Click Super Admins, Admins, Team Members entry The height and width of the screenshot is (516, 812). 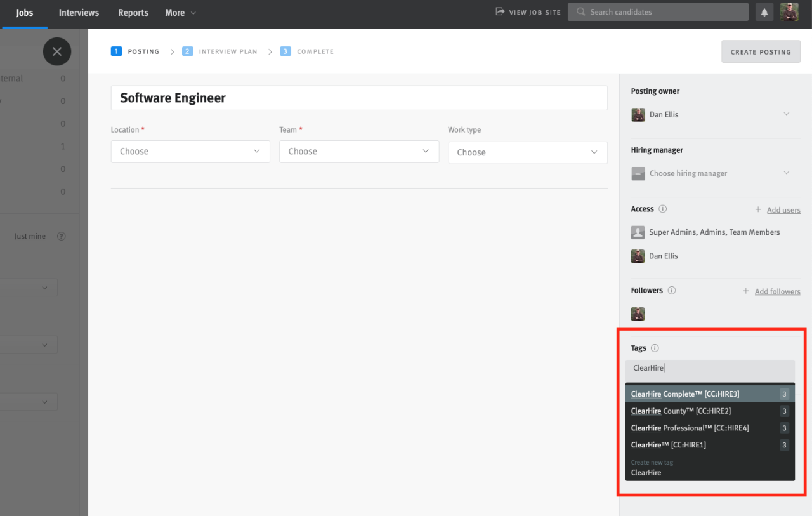(705, 232)
